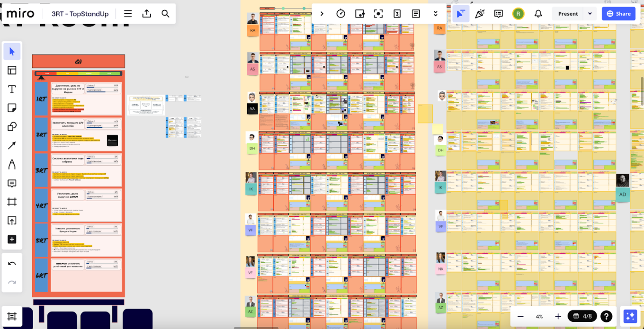Expand the collapsed apps toolbar chevron
644x329 pixels.
(x=322, y=14)
